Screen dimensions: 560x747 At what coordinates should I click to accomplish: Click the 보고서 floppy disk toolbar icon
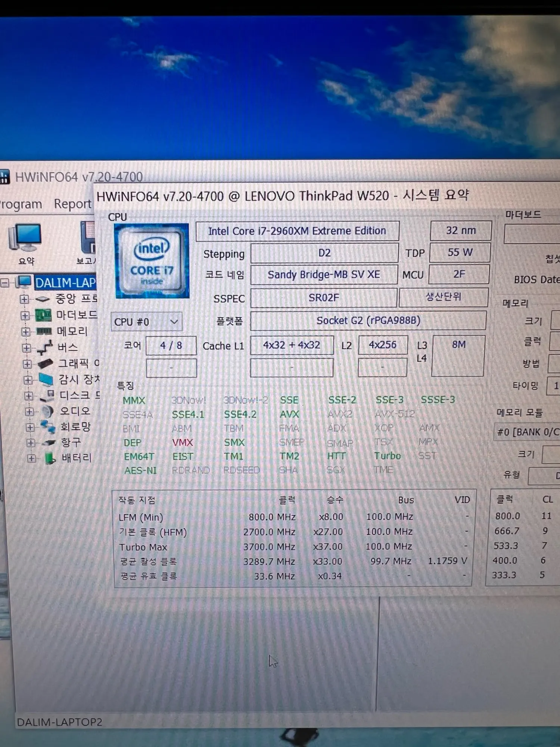point(88,238)
